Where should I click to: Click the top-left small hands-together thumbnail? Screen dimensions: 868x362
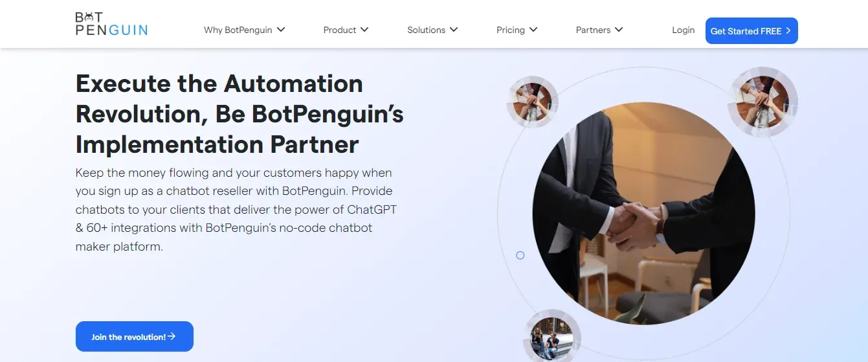tap(532, 102)
